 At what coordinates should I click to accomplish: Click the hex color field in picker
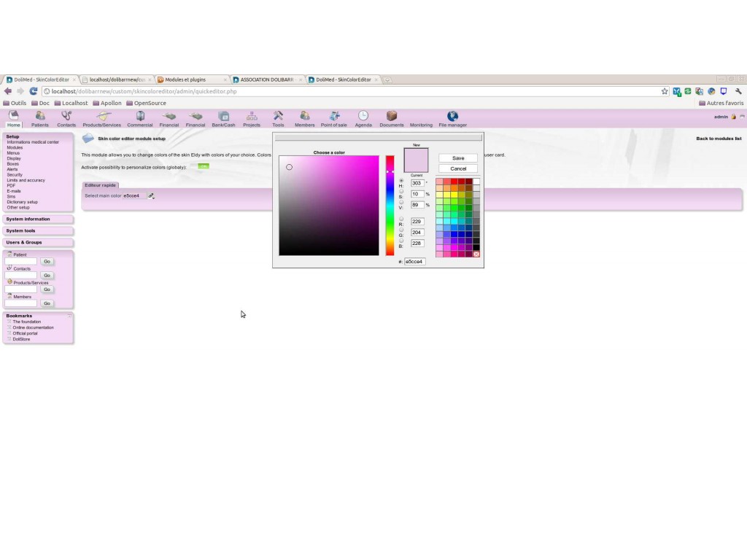[414, 262]
